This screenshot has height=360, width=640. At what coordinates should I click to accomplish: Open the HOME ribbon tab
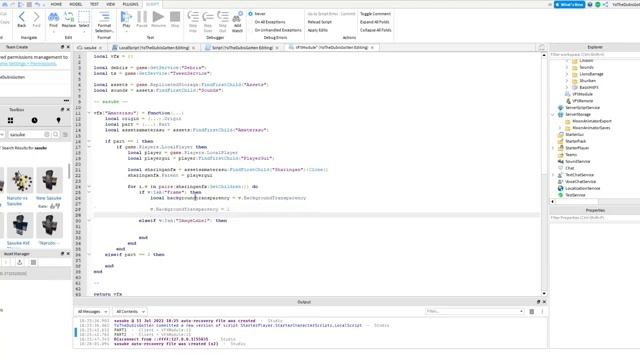(x=56, y=4)
